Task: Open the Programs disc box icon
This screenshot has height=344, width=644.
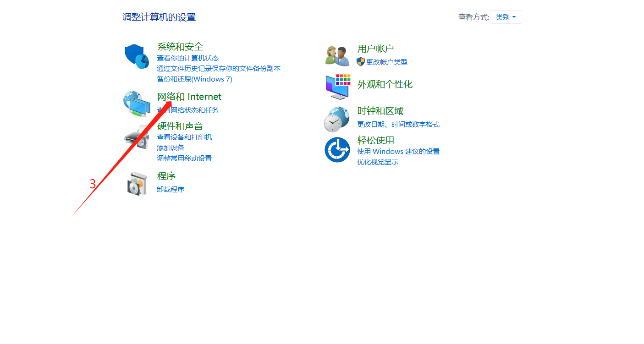Action: (138, 184)
